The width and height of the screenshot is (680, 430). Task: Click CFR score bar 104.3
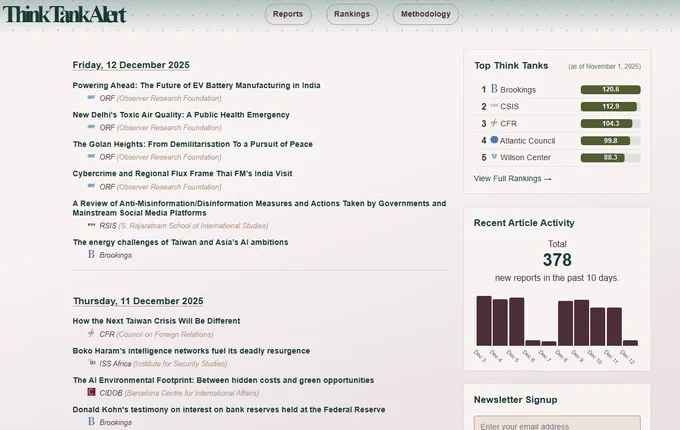point(611,124)
